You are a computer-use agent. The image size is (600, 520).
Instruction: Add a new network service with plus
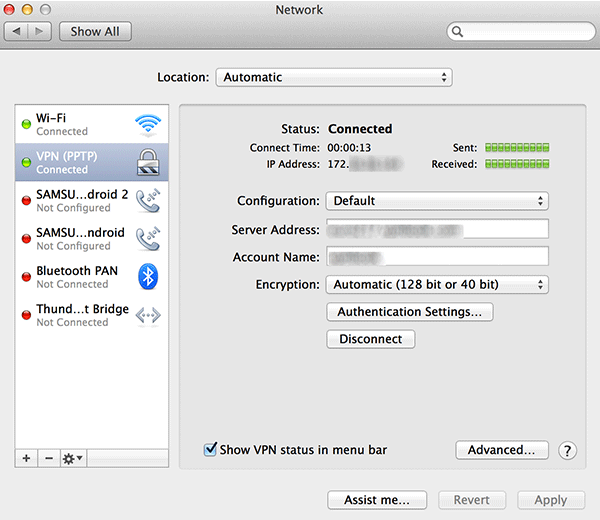(x=26, y=458)
